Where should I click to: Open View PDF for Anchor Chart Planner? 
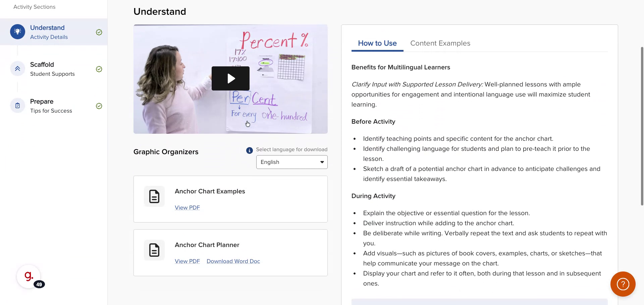(187, 261)
